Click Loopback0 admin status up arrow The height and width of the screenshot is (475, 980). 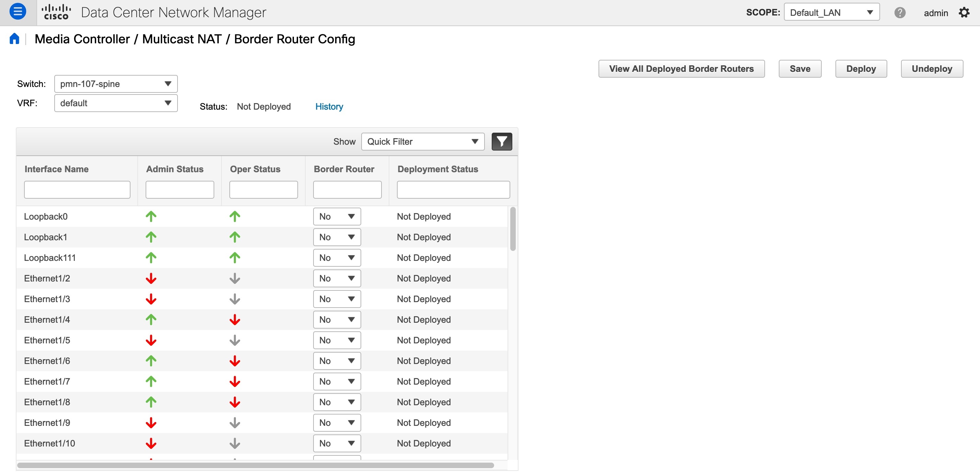point(151,216)
